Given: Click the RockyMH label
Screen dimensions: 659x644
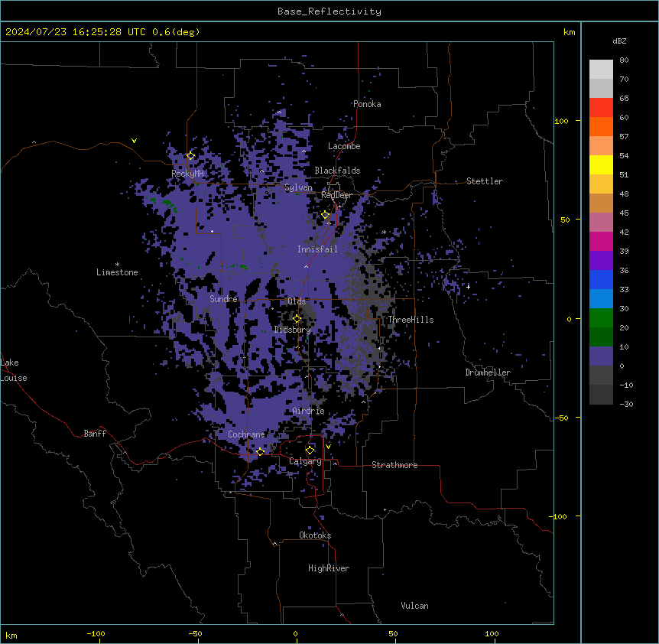Looking at the screenshot, I should [187, 174].
